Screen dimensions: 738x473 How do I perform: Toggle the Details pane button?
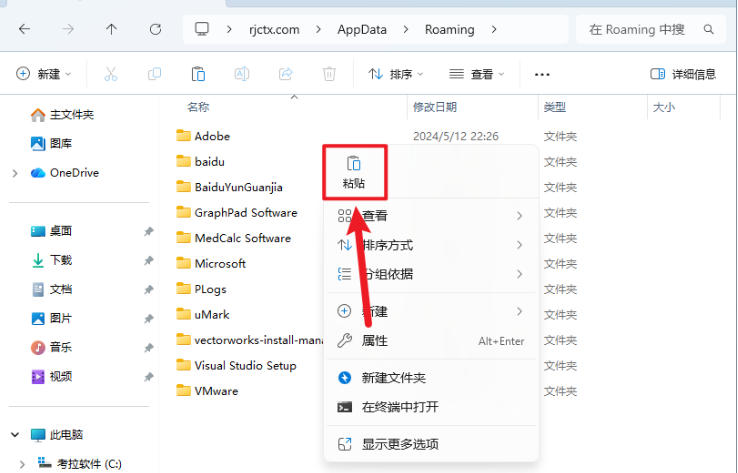point(683,74)
